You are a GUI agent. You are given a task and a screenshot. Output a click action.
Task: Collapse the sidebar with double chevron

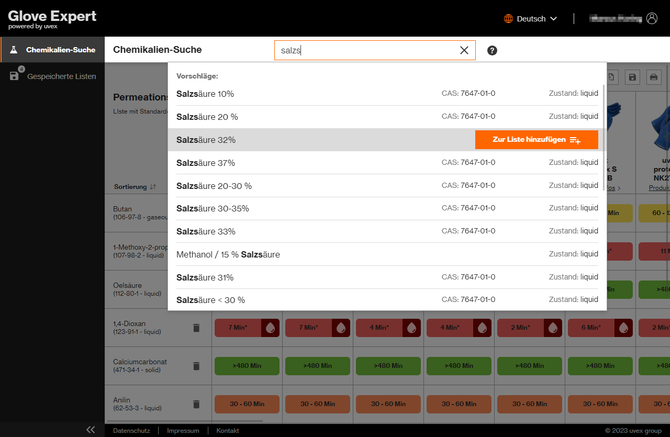tap(91, 430)
